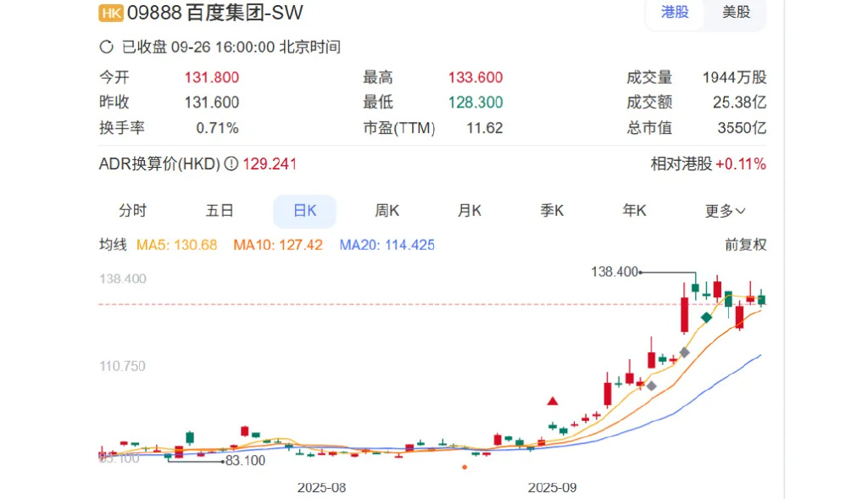The width and height of the screenshot is (868, 499).
Task: Click the 最高 value 133.600
Action: click(476, 77)
